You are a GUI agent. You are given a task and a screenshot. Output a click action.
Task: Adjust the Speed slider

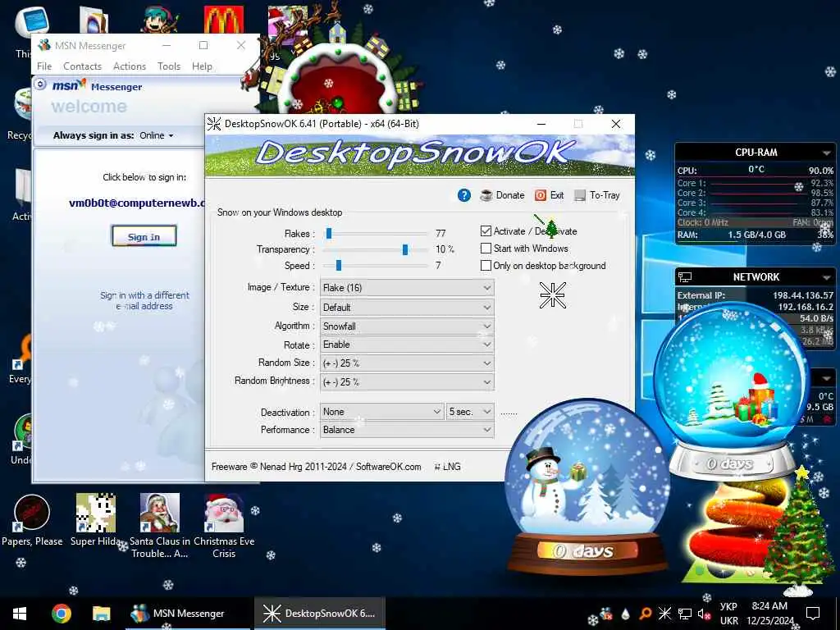pos(339,266)
